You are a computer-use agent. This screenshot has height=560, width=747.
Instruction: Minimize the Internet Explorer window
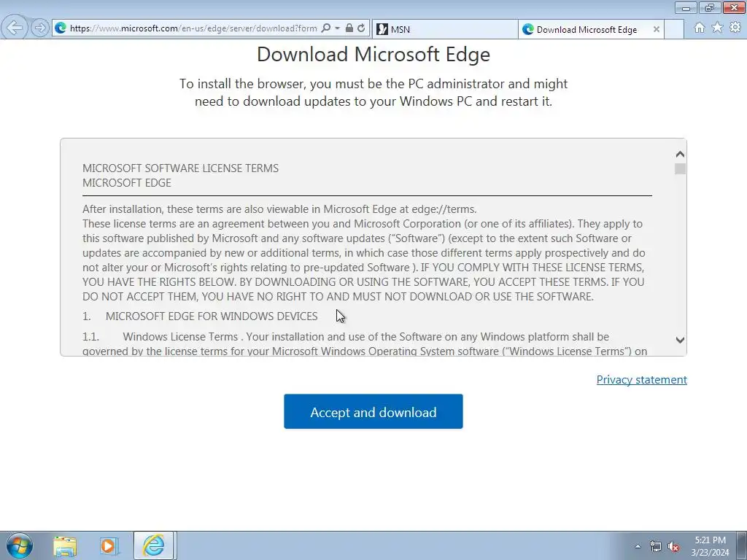click(x=686, y=7)
